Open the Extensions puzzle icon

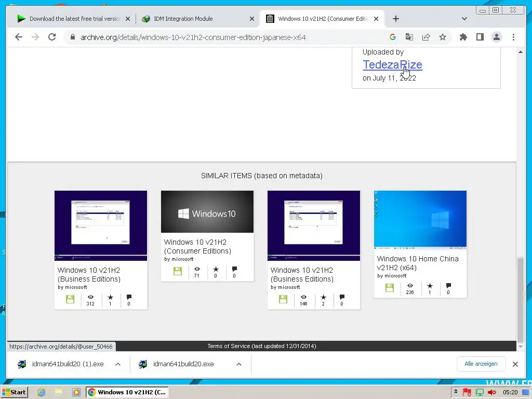(x=463, y=37)
